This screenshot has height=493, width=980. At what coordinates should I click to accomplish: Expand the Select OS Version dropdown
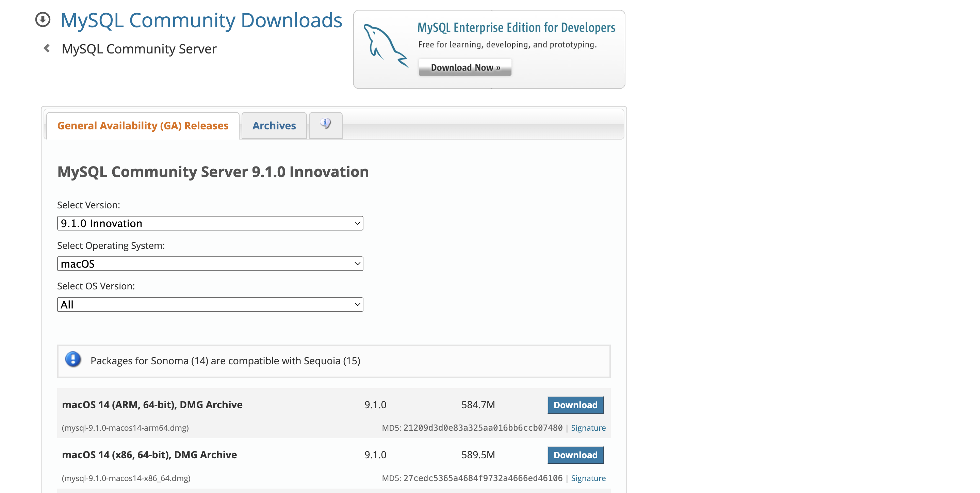pos(210,305)
